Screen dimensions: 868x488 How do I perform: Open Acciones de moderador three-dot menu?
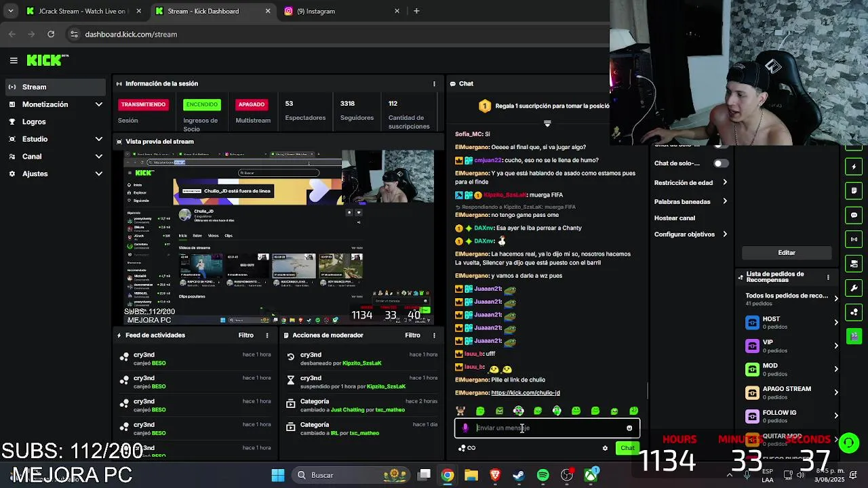tap(434, 335)
